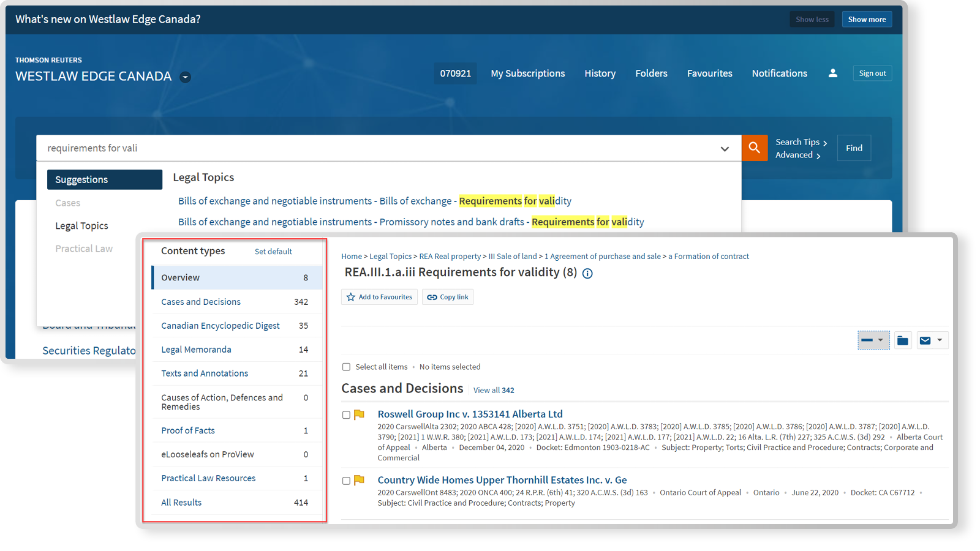980x551 pixels.
Task: Open My Subscriptions in the top nav
Action: click(527, 73)
